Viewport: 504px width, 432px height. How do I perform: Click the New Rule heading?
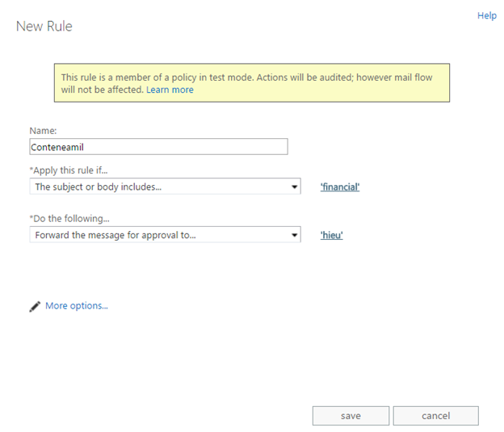[x=44, y=27]
